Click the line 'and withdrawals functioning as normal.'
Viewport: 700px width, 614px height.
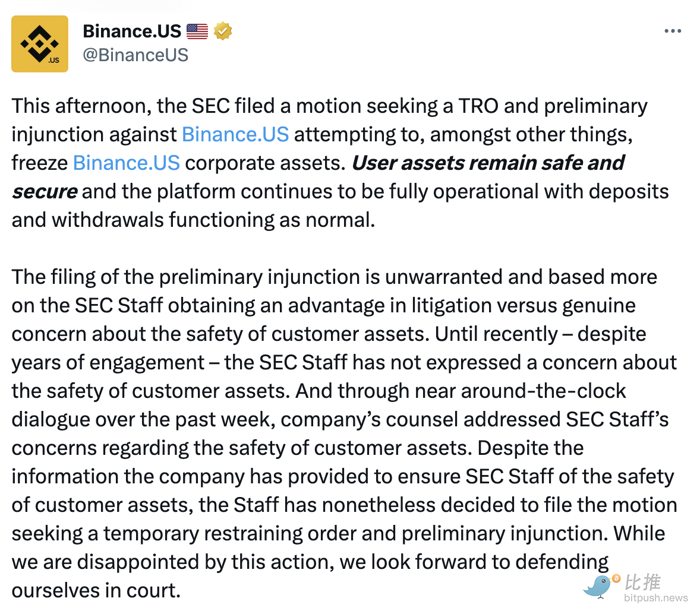193,220
